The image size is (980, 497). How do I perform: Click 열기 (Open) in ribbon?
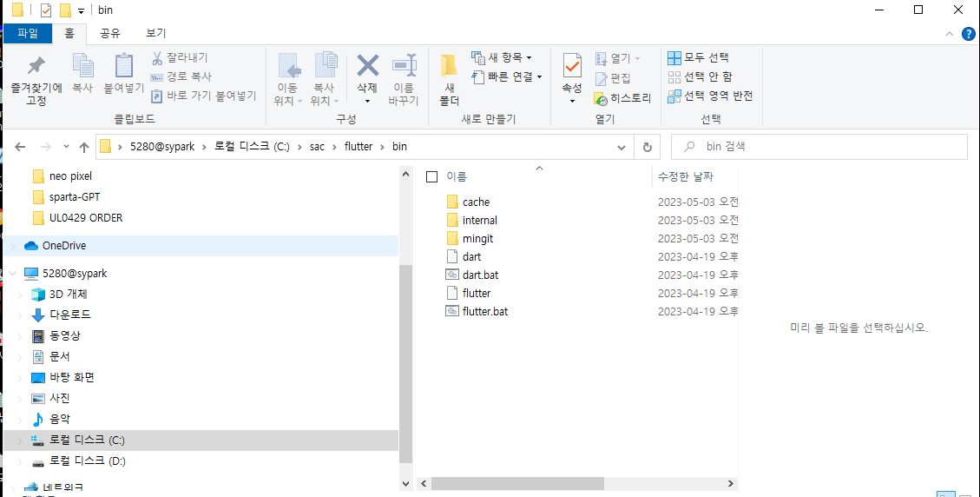pyautogui.click(x=617, y=58)
